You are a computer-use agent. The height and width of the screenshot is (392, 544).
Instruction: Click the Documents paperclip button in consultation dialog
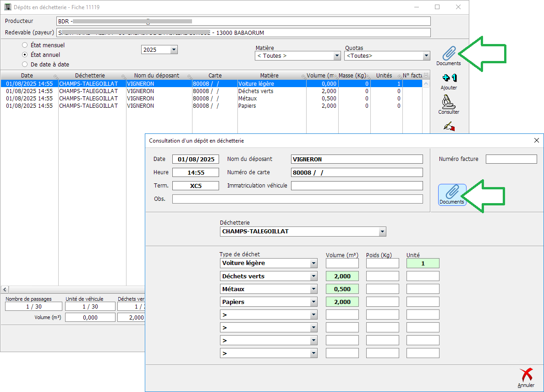452,194
